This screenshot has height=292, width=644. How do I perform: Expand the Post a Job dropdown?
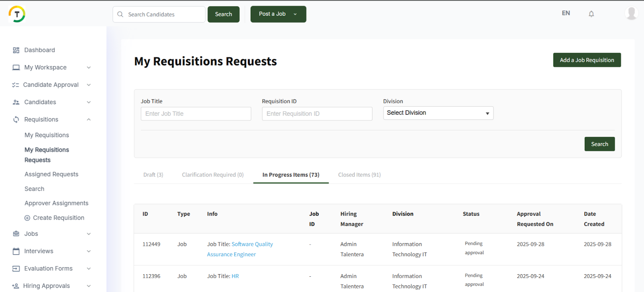(x=295, y=14)
